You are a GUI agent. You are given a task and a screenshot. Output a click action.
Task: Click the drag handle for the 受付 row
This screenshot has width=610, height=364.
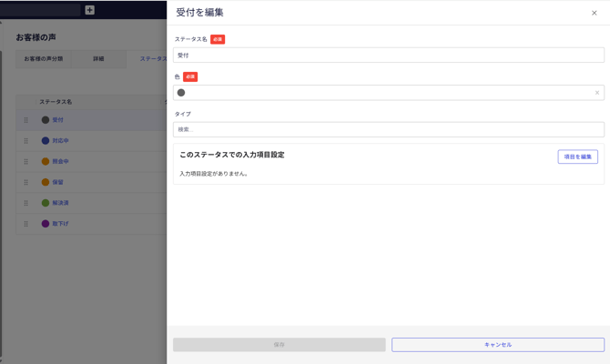(x=25, y=120)
